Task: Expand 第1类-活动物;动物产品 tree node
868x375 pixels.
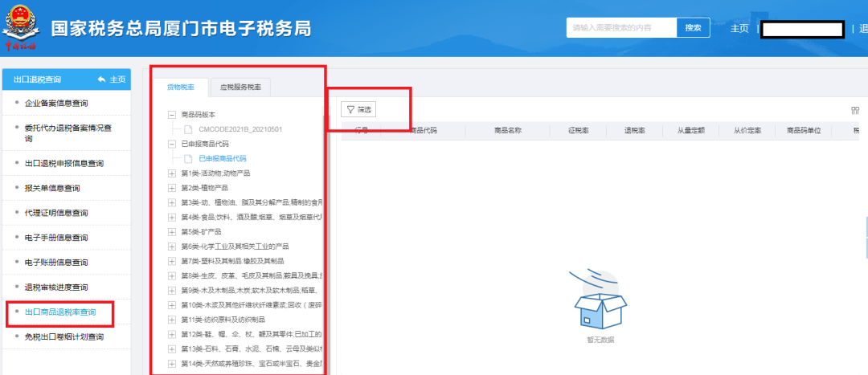Action: click(171, 173)
